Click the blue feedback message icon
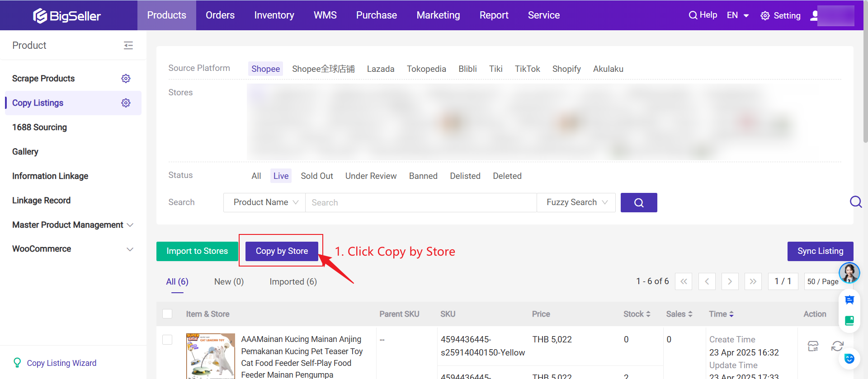Image resolution: width=868 pixels, height=379 pixels. click(849, 300)
